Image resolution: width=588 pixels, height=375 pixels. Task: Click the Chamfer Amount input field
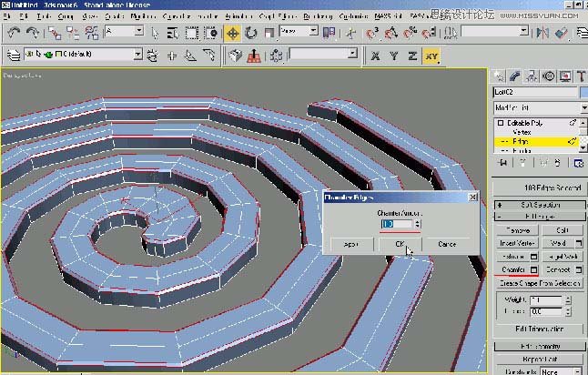tap(397, 224)
